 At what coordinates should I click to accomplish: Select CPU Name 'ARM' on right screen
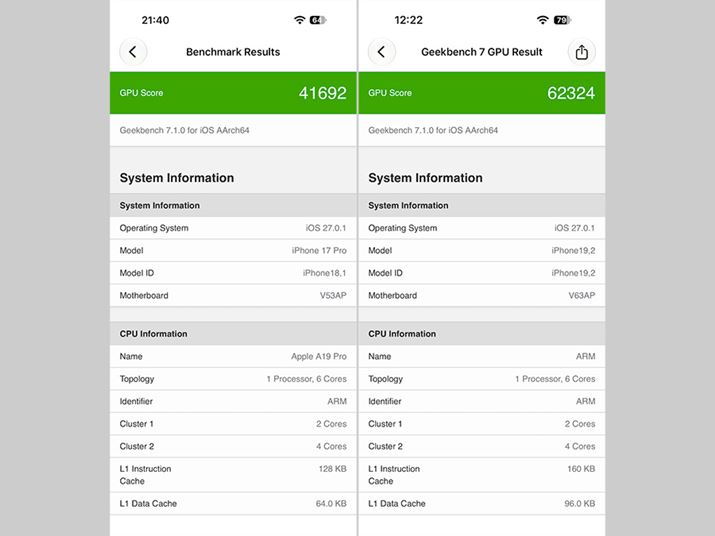[585, 356]
